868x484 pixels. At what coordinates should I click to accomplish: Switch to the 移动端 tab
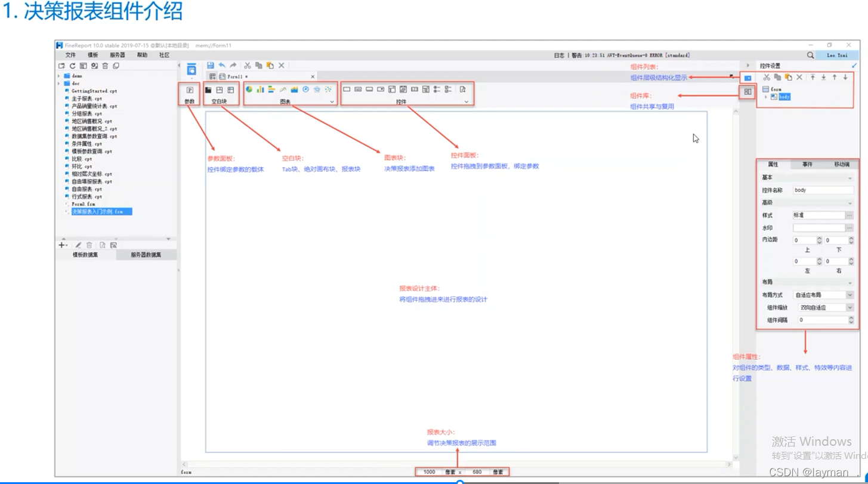click(842, 164)
